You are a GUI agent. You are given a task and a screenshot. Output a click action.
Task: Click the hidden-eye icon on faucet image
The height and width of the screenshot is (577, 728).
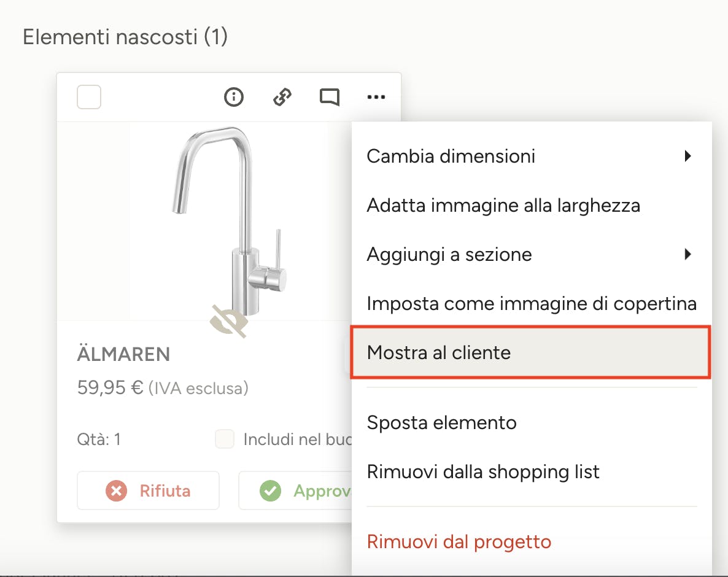(229, 321)
